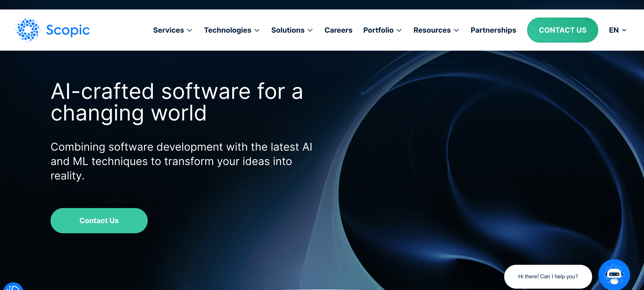The width and height of the screenshot is (644, 290).
Task: Click the Scopic dotted circle logo icon
Action: click(28, 30)
